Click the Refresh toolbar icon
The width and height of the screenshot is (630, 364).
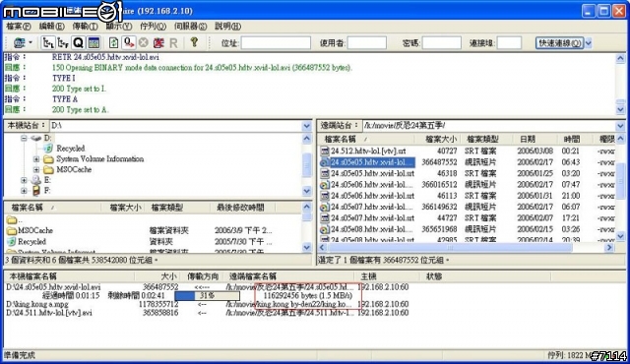click(x=114, y=42)
